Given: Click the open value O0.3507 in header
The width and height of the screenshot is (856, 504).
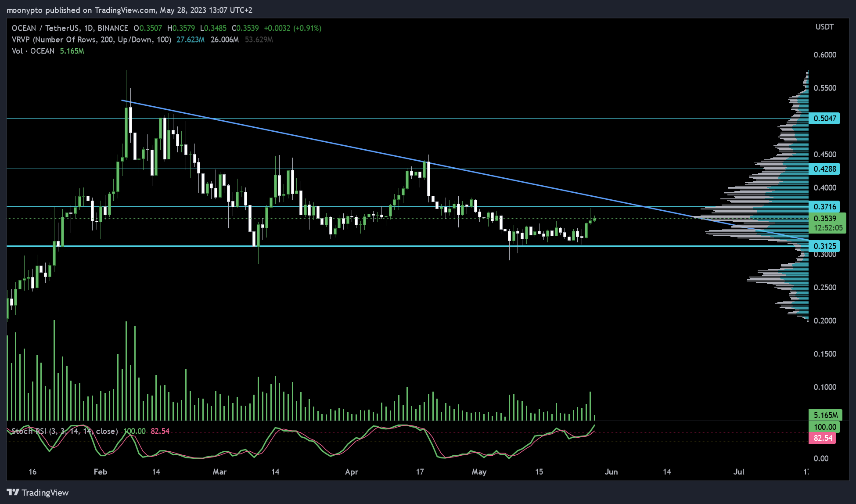Looking at the screenshot, I should 148,28.
